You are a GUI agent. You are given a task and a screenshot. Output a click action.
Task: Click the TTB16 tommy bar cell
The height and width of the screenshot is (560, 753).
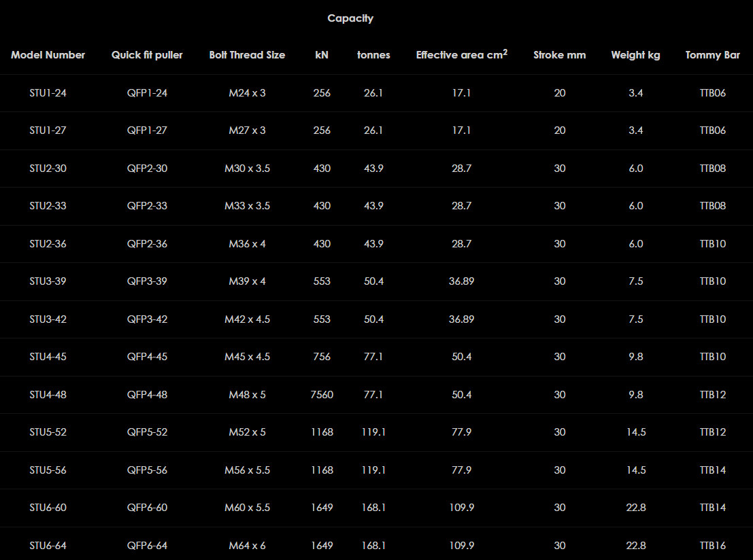[x=712, y=546]
